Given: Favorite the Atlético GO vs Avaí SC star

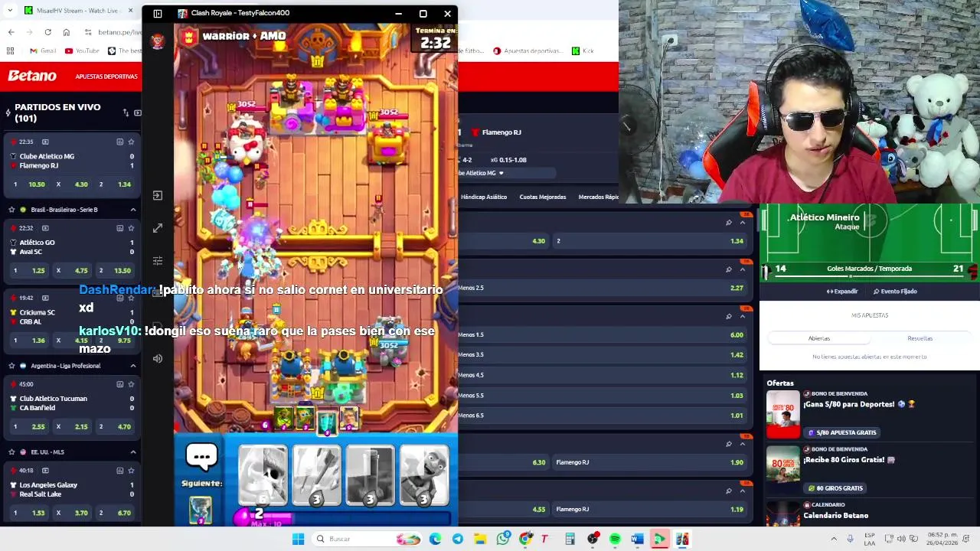Looking at the screenshot, I should pos(131,228).
